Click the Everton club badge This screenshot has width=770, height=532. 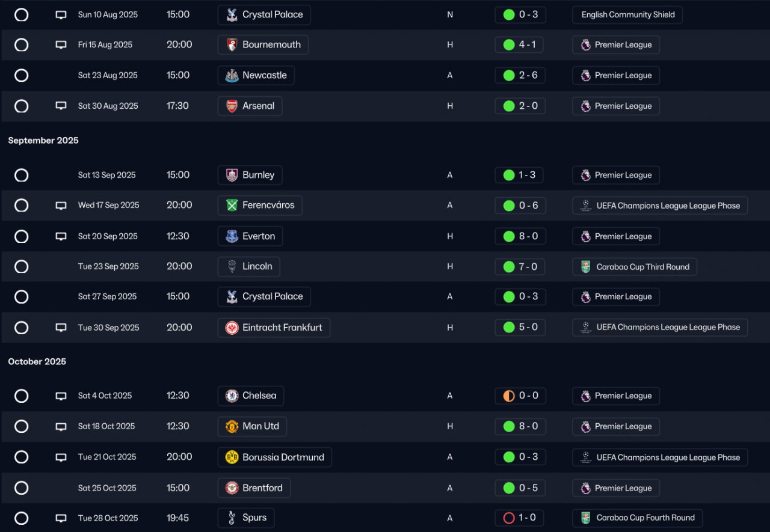point(232,236)
